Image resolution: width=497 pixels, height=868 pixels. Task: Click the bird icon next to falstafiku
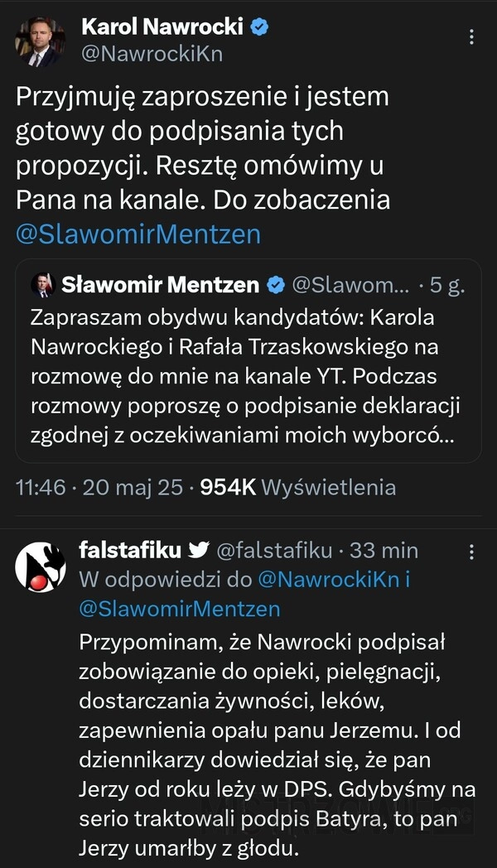pyautogui.click(x=199, y=550)
